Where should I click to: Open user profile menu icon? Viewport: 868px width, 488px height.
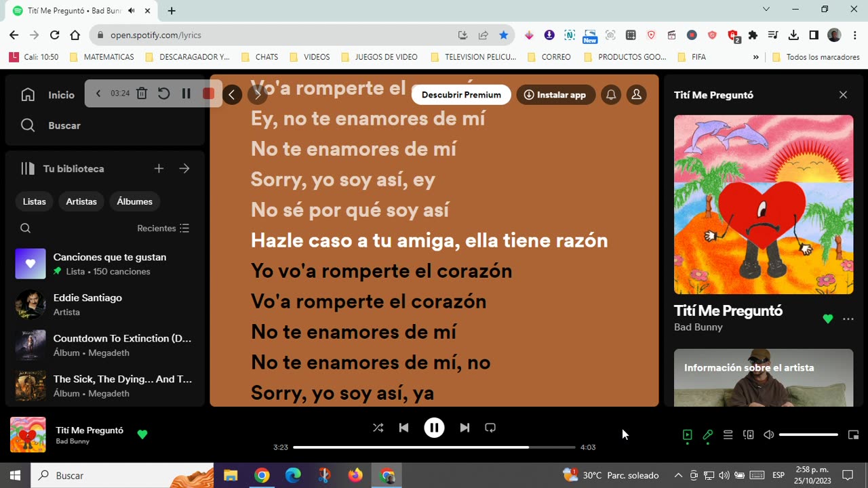tap(637, 95)
